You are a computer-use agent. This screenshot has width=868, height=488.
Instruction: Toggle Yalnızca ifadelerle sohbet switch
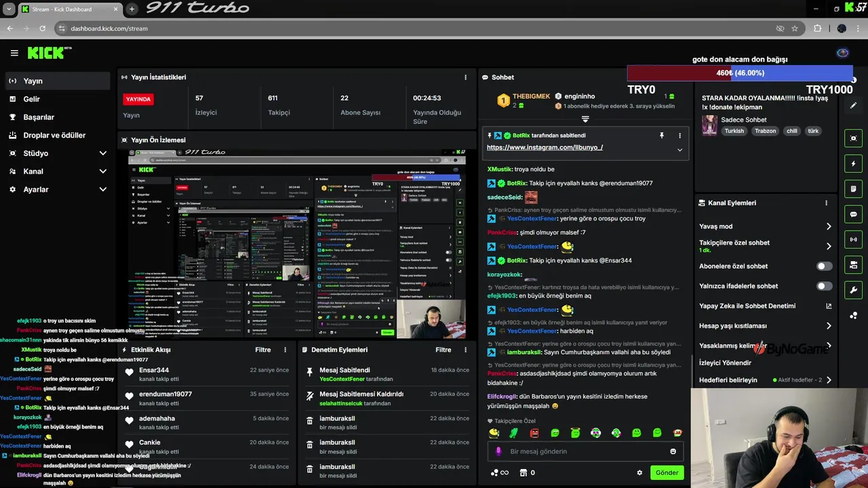coord(824,286)
